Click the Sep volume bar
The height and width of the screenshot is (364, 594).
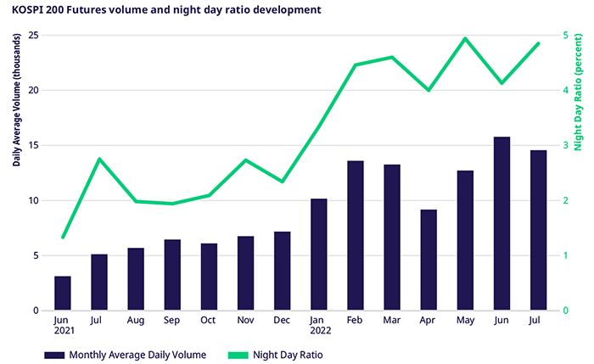click(x=172, y=275)
